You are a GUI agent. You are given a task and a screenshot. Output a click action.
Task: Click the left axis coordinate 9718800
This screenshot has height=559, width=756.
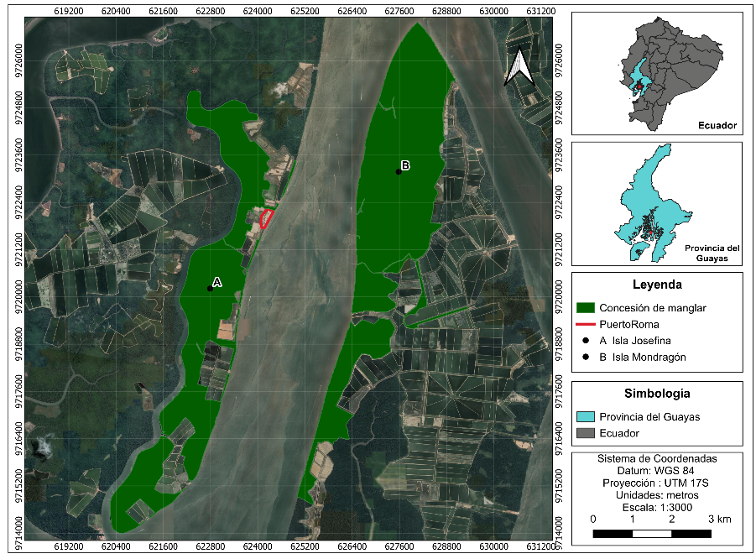click(x=18, y=344)
